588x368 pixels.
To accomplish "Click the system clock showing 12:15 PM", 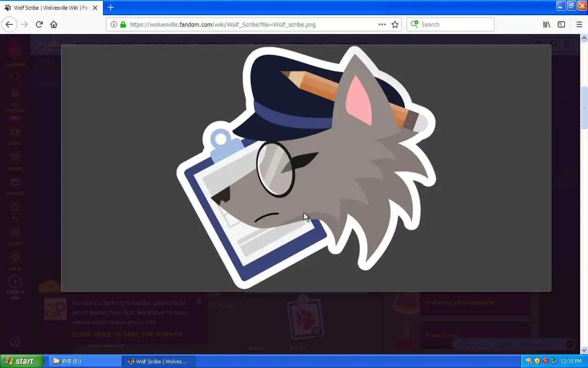I will click(x=571, y=361).
